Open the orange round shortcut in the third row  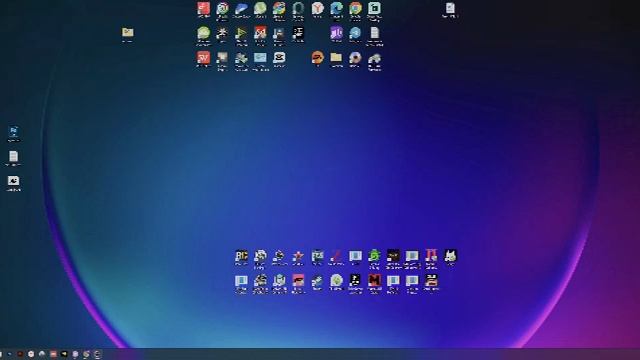[x=318, y=58]
